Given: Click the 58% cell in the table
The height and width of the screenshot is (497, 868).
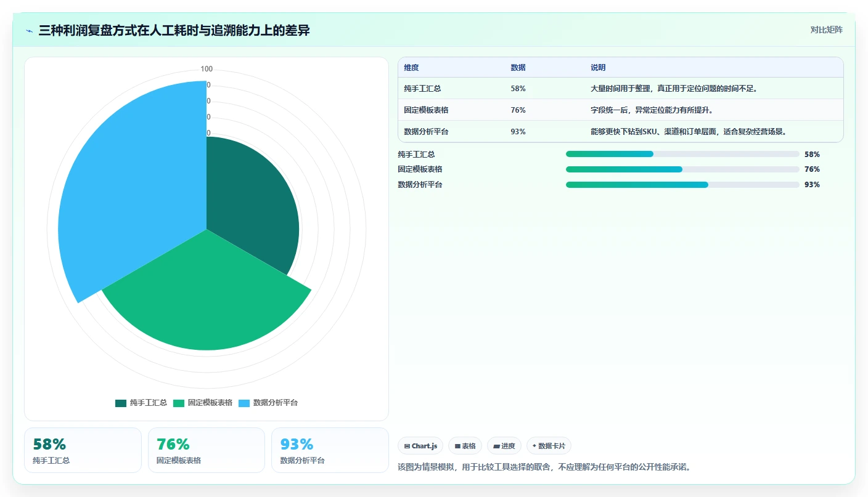Looking at the screenshot, I should (x=518, y=89).
